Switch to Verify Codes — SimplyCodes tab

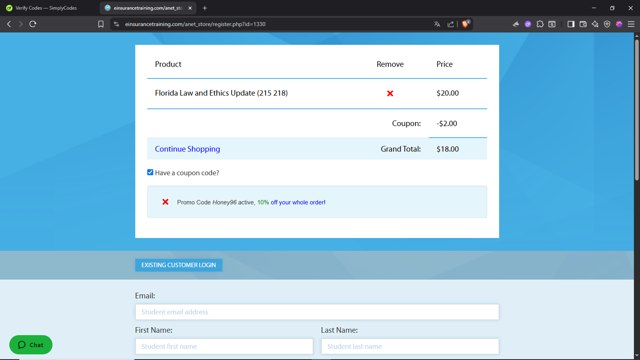click(x=46, y=8)
